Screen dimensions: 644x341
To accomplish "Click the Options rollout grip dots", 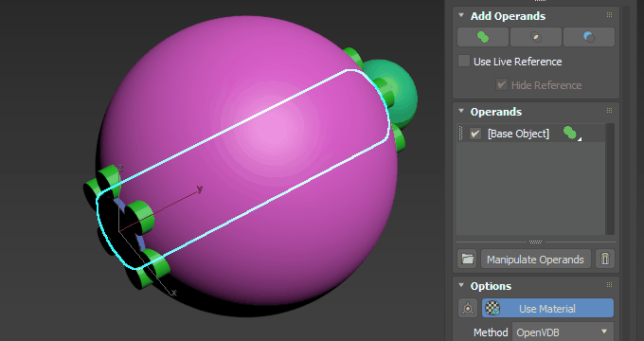I will (x=609, y=285).
